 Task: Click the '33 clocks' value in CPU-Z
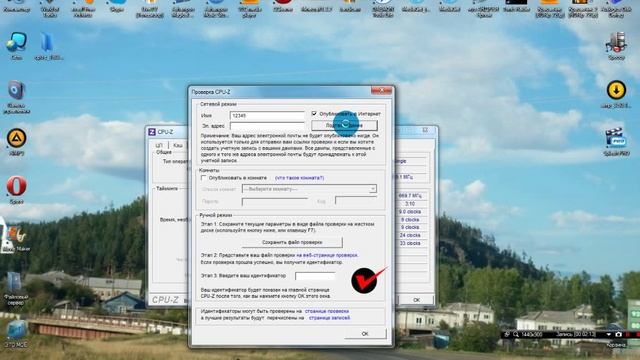click(410, 243)
